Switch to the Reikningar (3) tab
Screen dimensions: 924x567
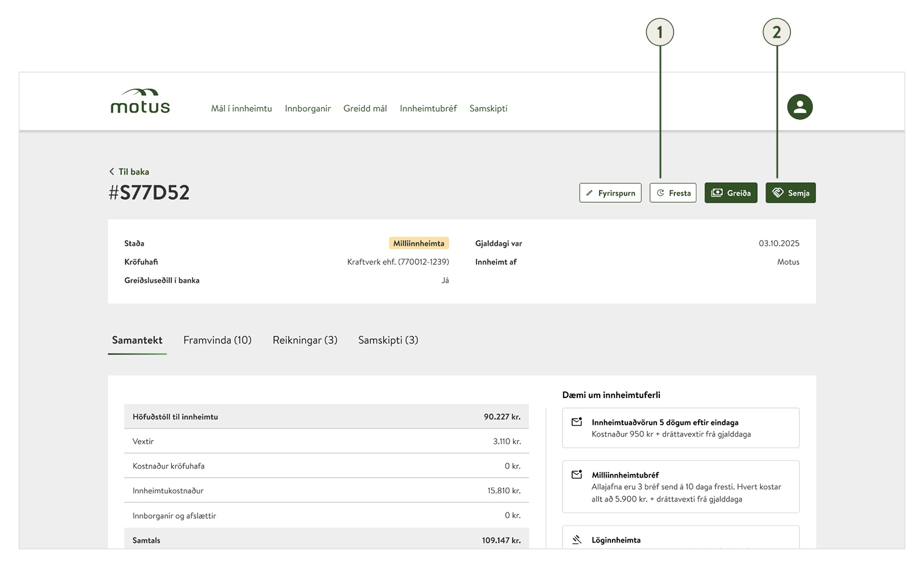pyautogui.click(x=305, y=340)
